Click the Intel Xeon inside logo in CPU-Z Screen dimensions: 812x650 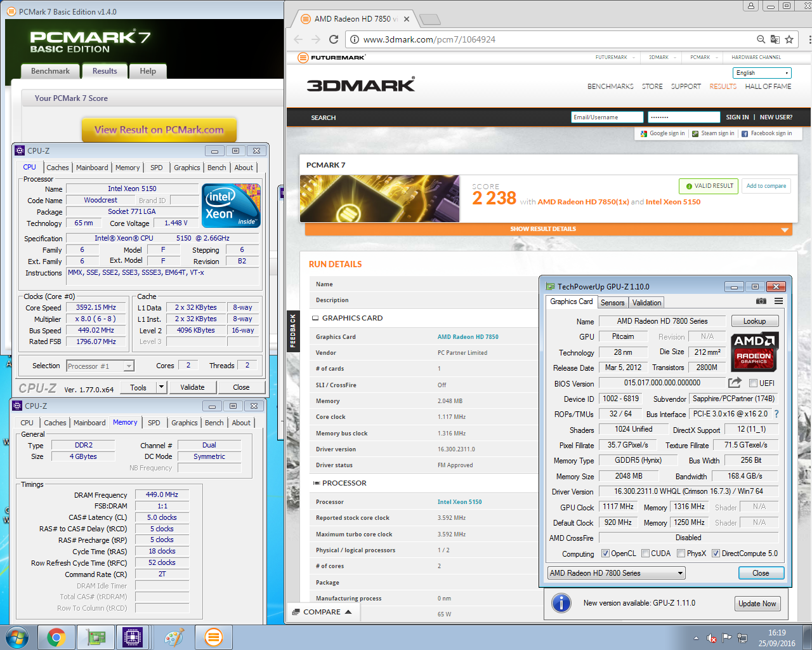[231, 206]
